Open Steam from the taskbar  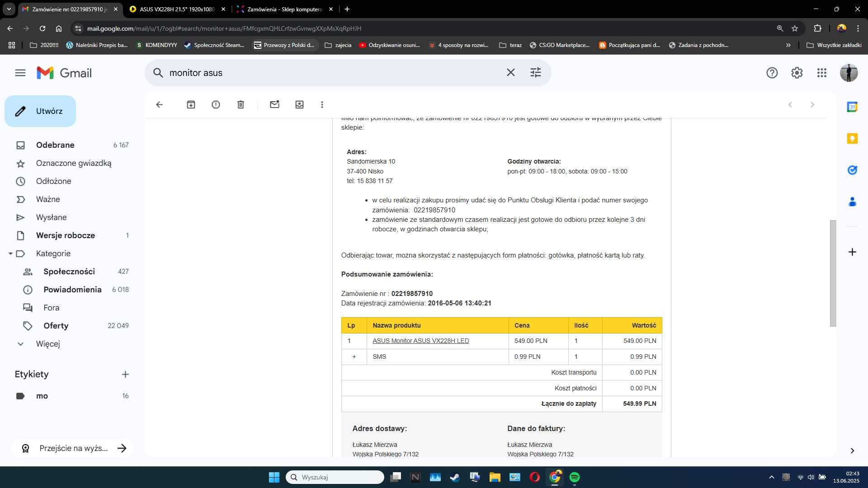[x=455, y=478]
